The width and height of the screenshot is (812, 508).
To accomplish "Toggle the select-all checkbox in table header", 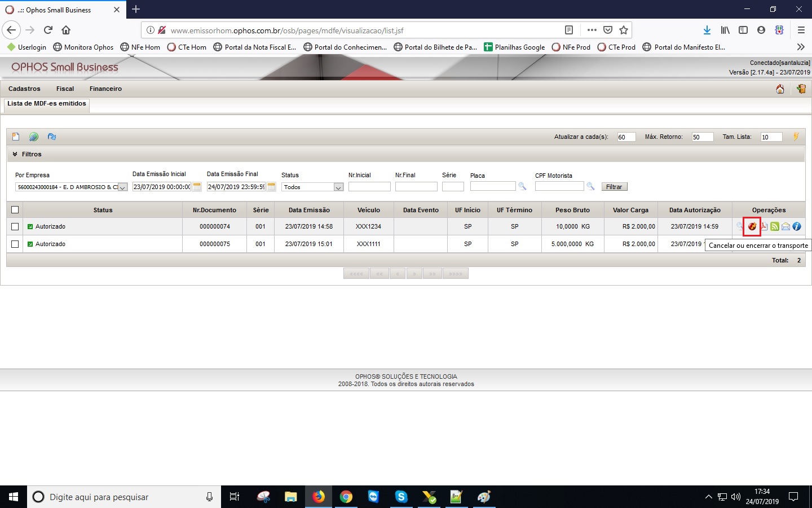I will click(x=15, y=210).
